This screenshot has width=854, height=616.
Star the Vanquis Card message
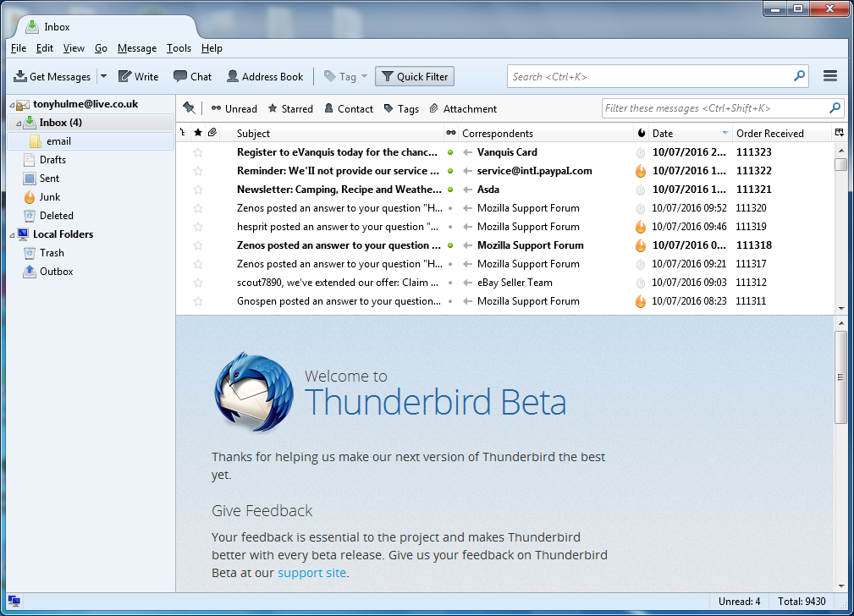[x=198, y=152]
